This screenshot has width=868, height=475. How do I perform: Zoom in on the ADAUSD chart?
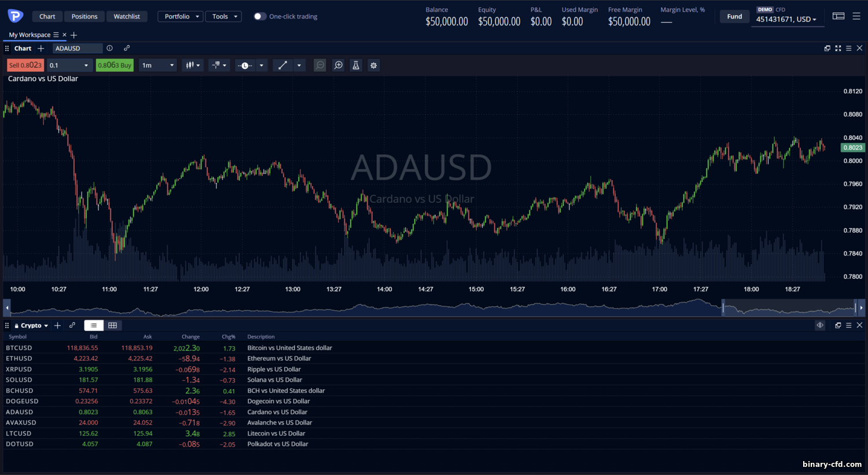coord(339,65)
